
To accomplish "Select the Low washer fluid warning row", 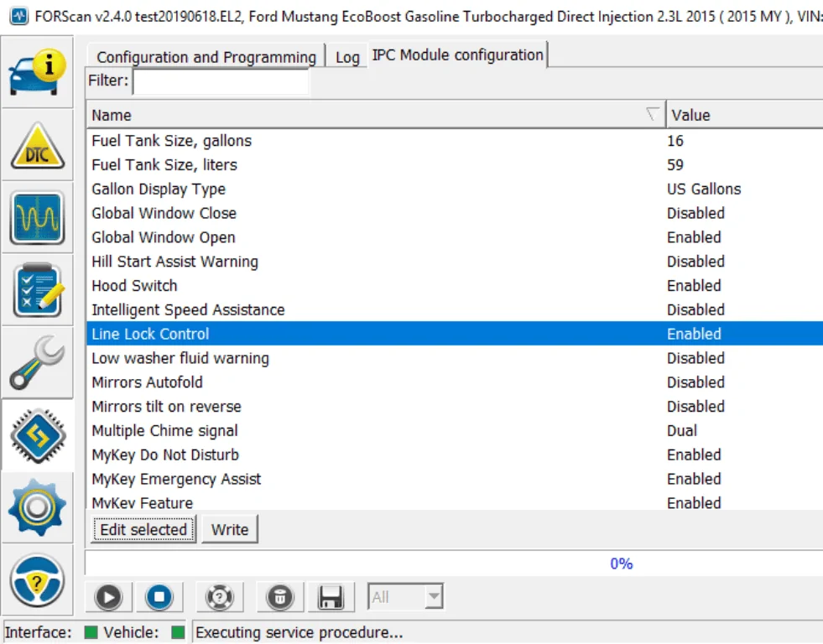I will [x=455, y=358].
